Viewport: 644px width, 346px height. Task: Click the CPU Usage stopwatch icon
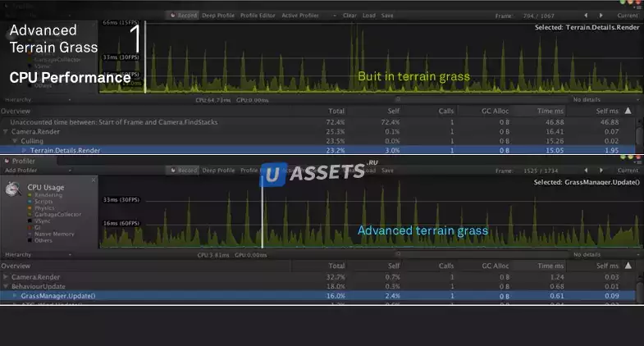[13, 189]
